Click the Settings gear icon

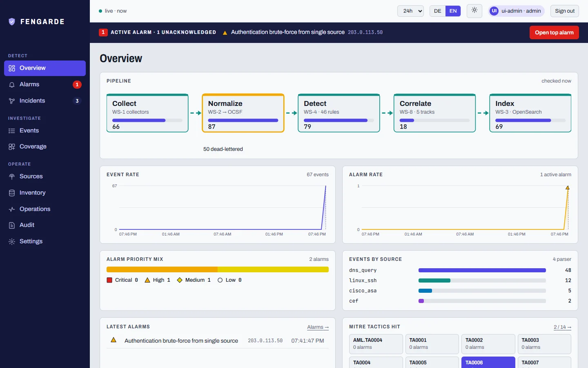tap(12, 242)
